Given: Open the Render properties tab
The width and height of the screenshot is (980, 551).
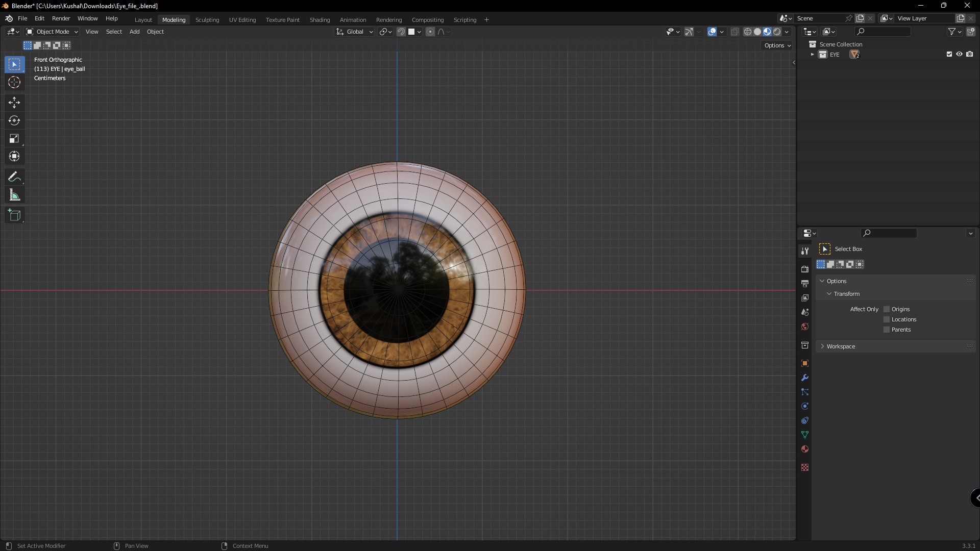Looking at the screenshot, I should [x=805, y=269].
